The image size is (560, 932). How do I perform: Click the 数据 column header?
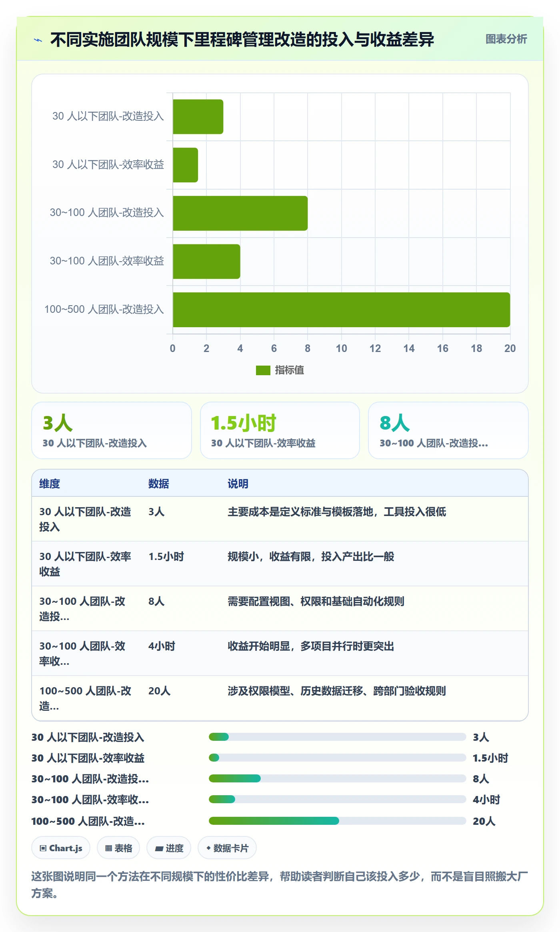click(x=158, y=484)
